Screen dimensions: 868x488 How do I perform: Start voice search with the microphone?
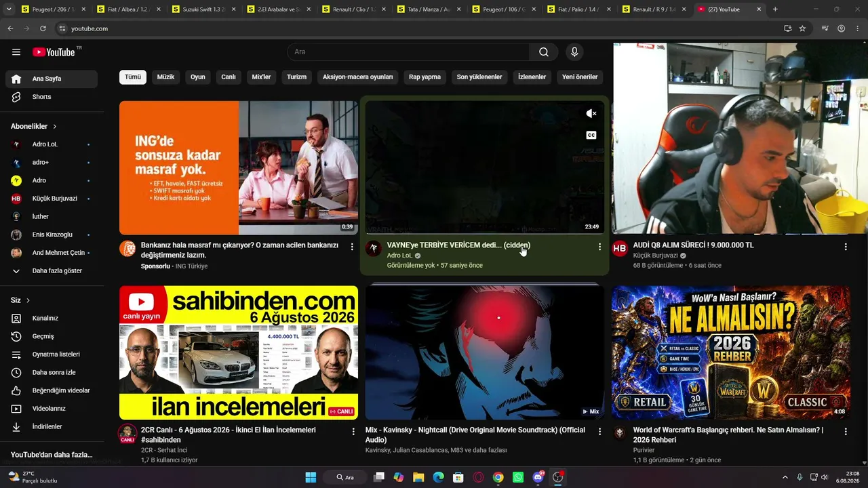(574, 52)
